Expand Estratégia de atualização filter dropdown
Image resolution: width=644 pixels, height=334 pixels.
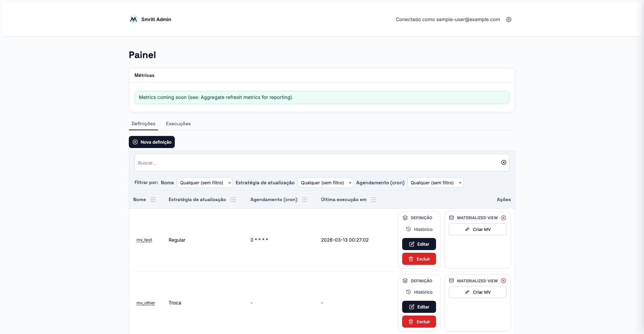pyautogui.click(x=325, y=183)
